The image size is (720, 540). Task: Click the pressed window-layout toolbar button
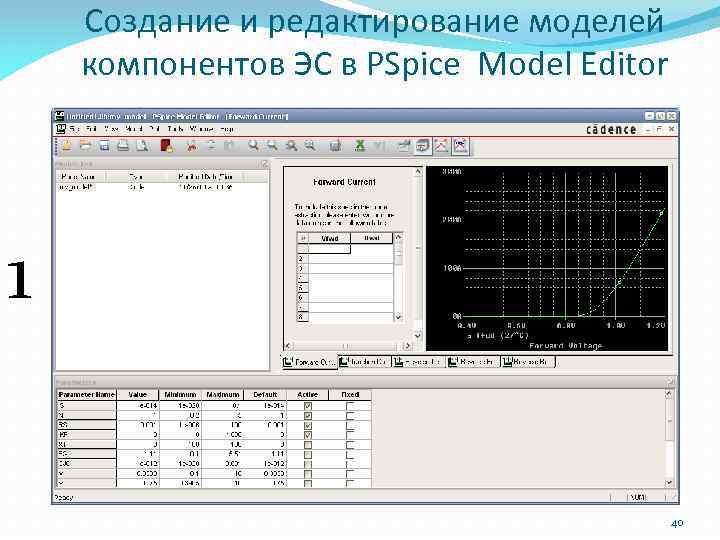[422, 146]
